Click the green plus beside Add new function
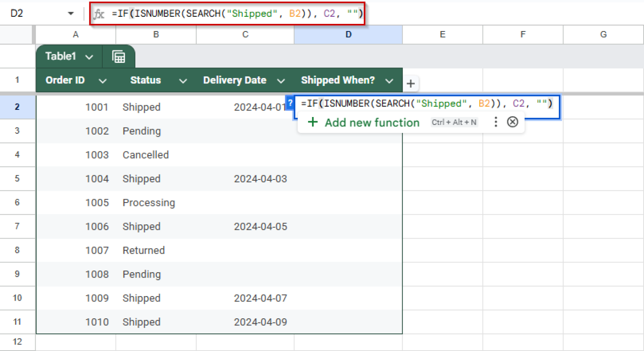The image size is (644, 351). 313,122
